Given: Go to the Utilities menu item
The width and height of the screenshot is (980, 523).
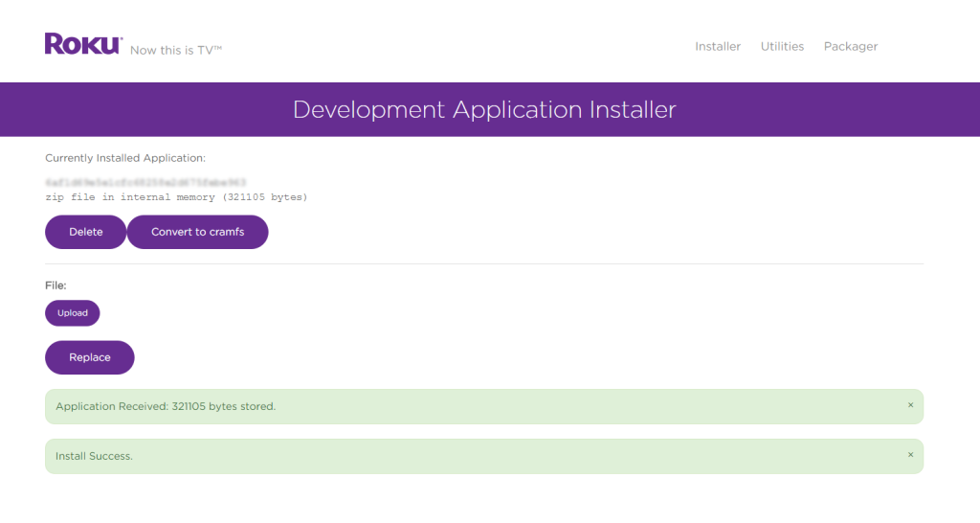Looking at the screenshot, I should (x=782, y=46).
